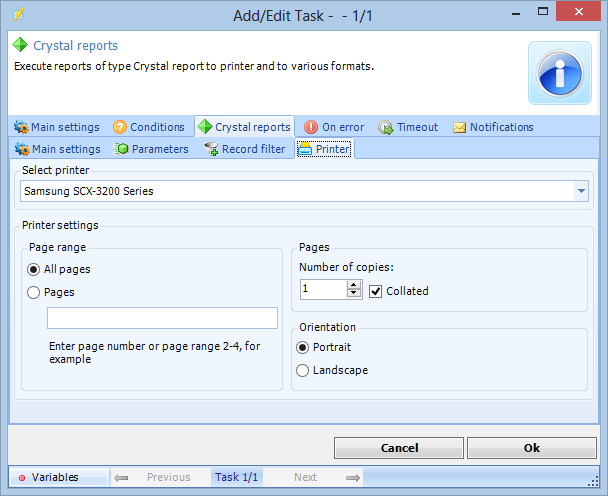Click the Parameters tab green icon
608x496 pixels.
pos(122,149)
